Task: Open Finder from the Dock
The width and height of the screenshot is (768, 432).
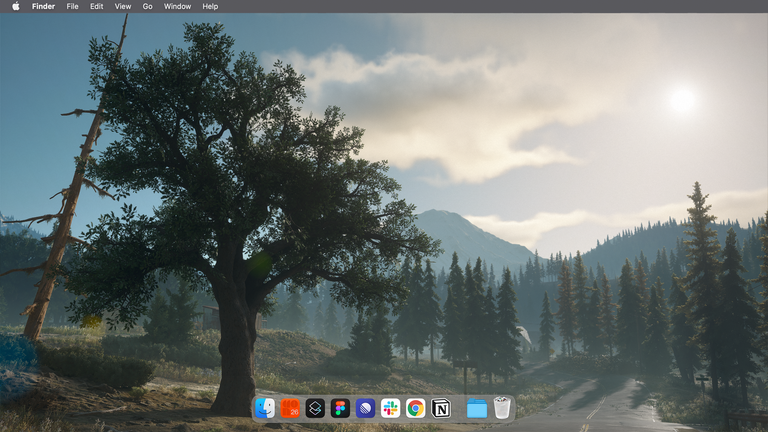Action: [x=265, y=408]
